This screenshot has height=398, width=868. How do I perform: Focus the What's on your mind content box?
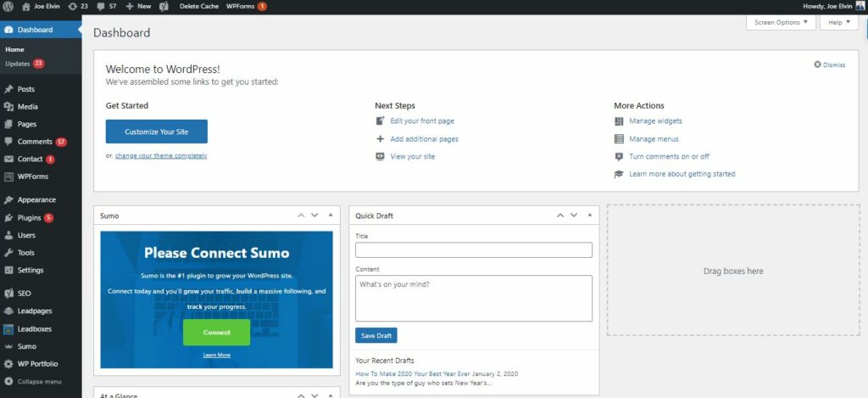(474, 298)
